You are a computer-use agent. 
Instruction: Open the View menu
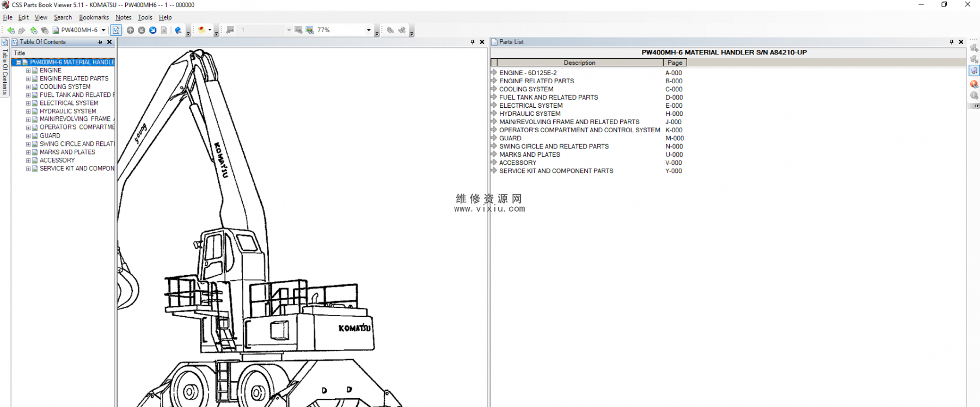(x=41, y=17)
